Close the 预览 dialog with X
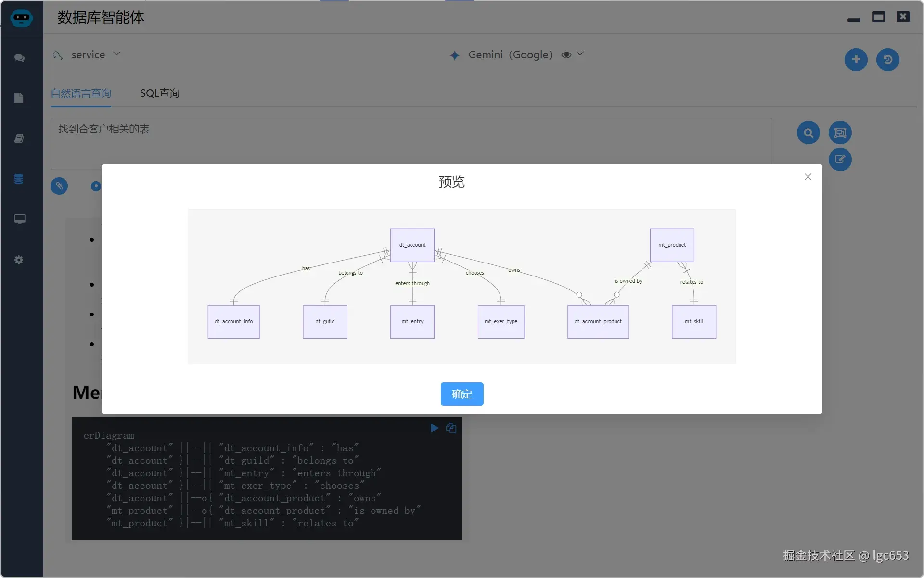The height and width of the screenshot is (578, 924). [x=808, y=177]
